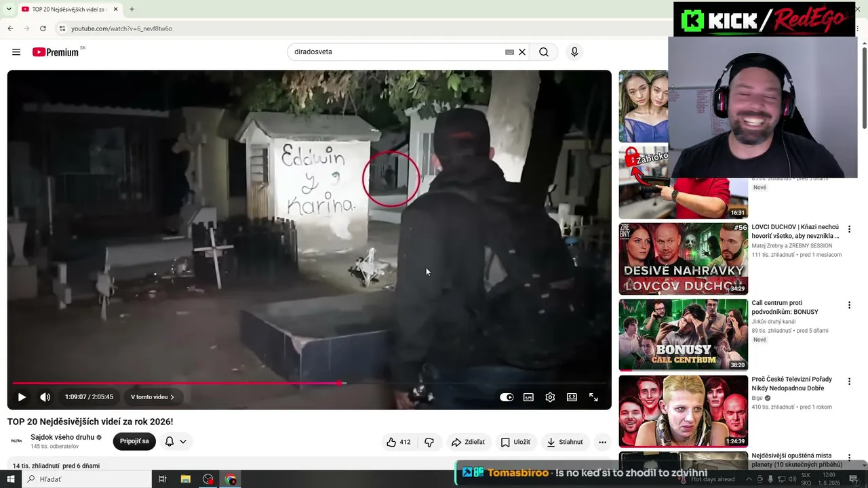
Task: Open the 1:24:39 video thumbnail
Action: tap(683, 411)
